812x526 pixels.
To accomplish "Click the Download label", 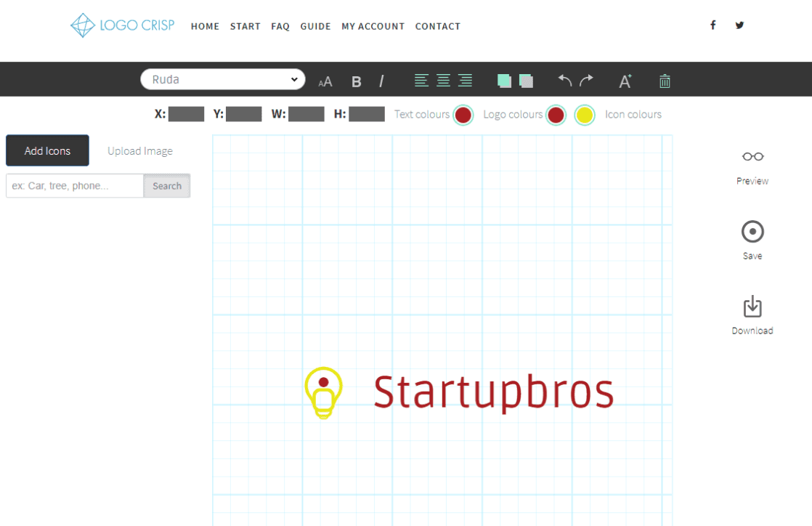I will (x=752, y=331).
